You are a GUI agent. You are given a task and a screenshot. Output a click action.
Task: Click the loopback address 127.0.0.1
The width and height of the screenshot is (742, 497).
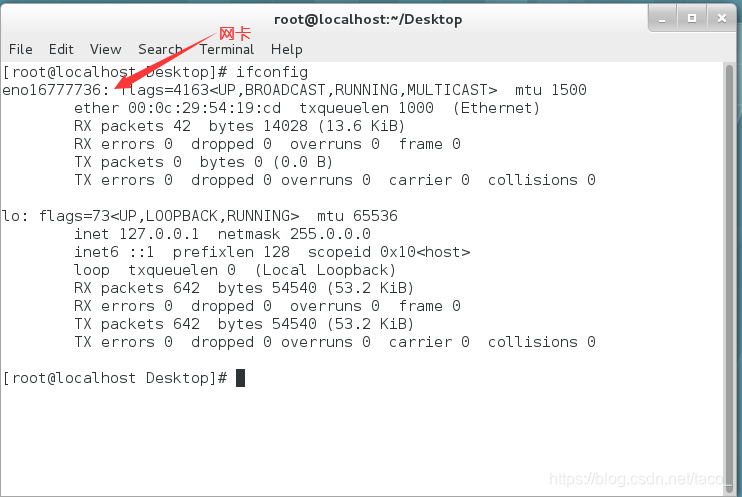[x=159, y=234]
